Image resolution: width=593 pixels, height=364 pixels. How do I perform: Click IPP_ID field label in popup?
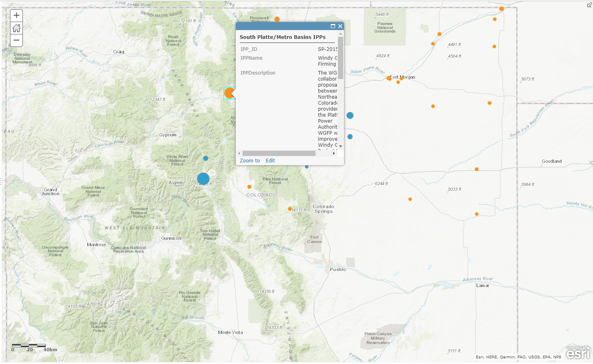pyautogui.click(x=249, y=49)
